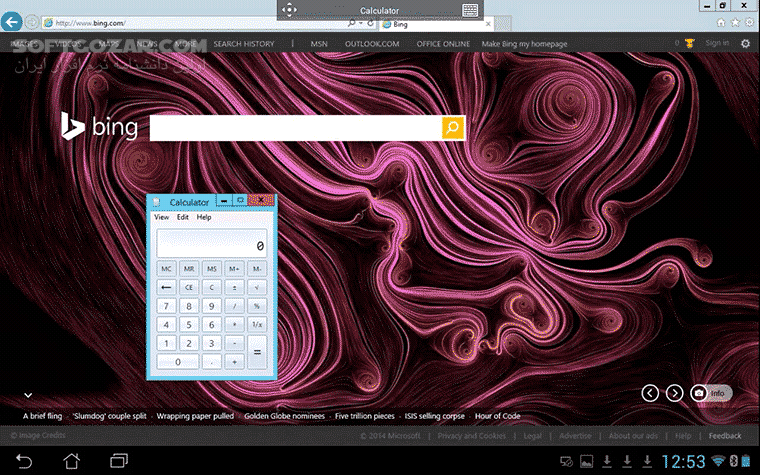Click the pan control in remote toolbar
Image resolution: width=760 pixels, height=475 pixels.
click(288, 10)
